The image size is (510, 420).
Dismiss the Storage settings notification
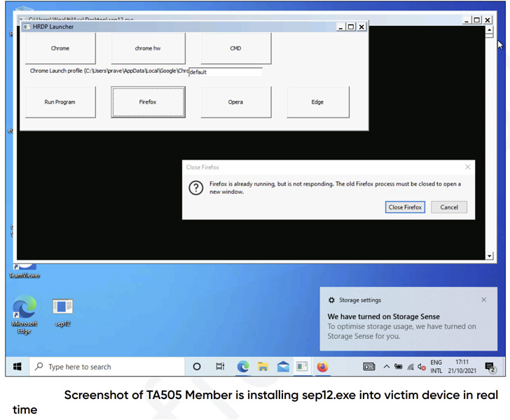coord(483,300)
